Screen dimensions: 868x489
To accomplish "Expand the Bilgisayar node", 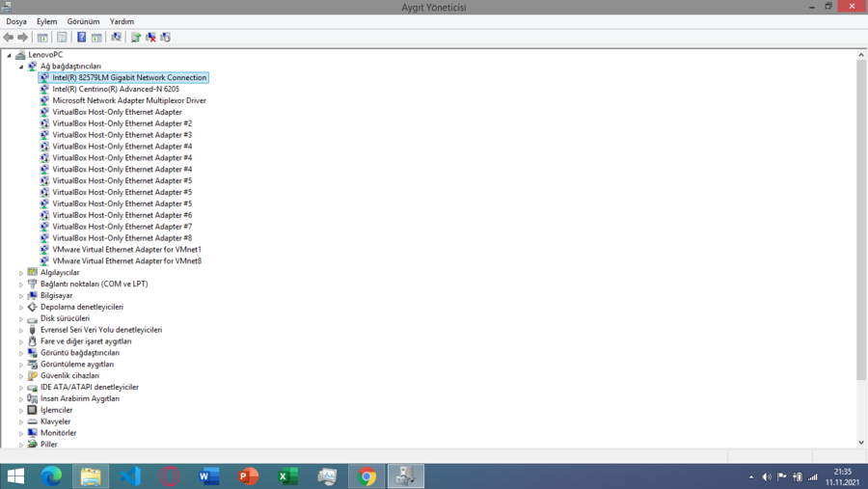I will (21, 296).
